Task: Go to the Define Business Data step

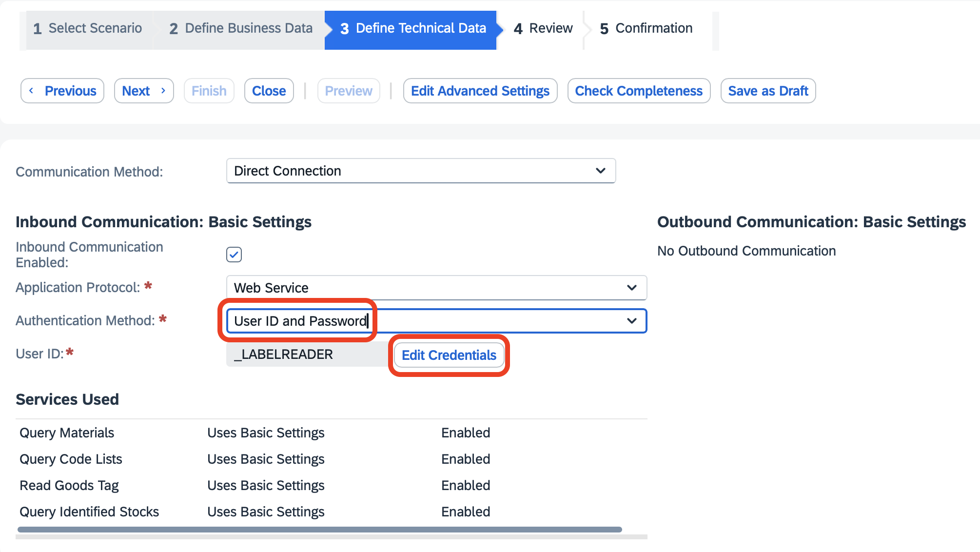Action: (x=239, y=28)
